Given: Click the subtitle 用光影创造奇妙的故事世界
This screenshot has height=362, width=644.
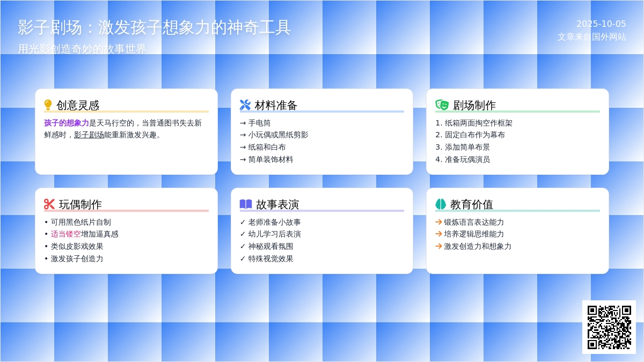Looking at the screenshot, I should (x=82, y=49).
